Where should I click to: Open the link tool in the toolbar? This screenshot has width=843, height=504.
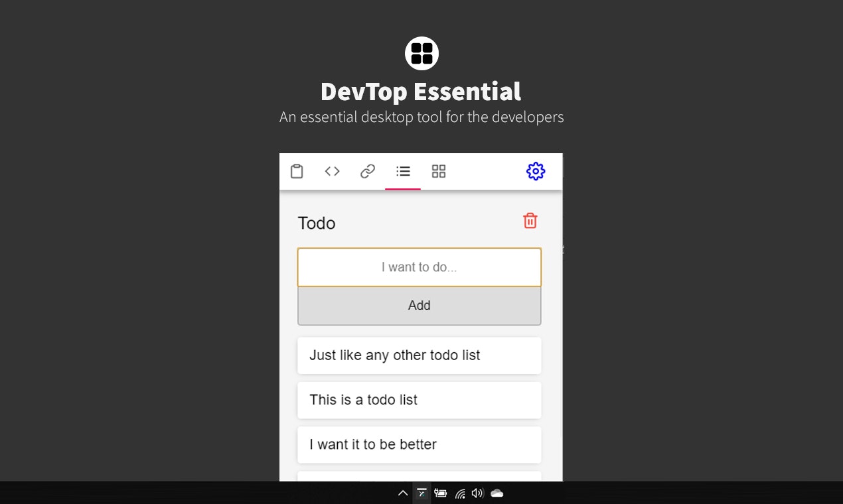click(x=368, y=170)
